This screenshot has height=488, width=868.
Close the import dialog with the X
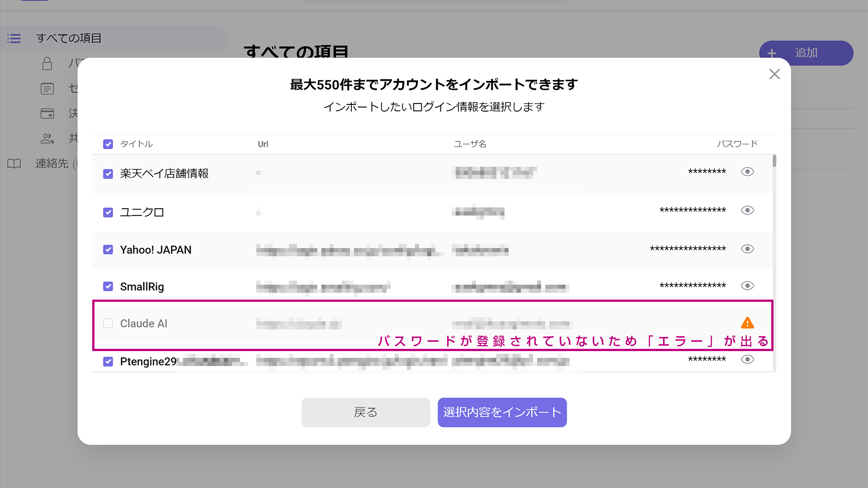(774, 74)
